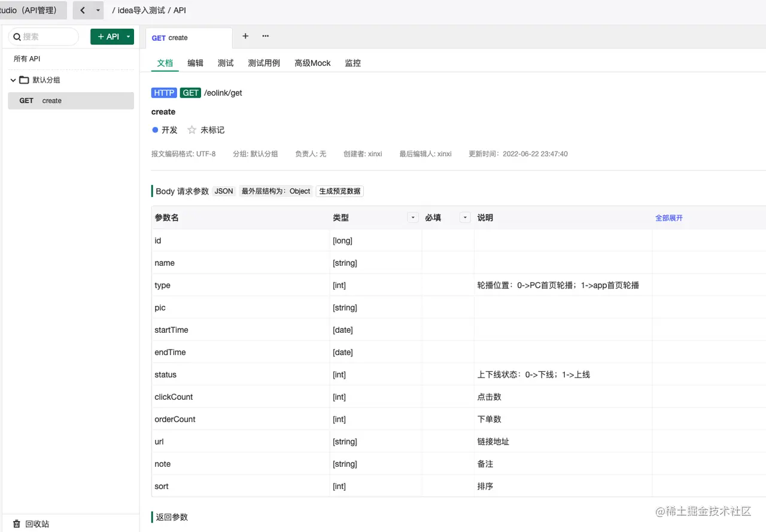
Task: Select 所有 API in the sidebar
Action: [x=27, y=59]
